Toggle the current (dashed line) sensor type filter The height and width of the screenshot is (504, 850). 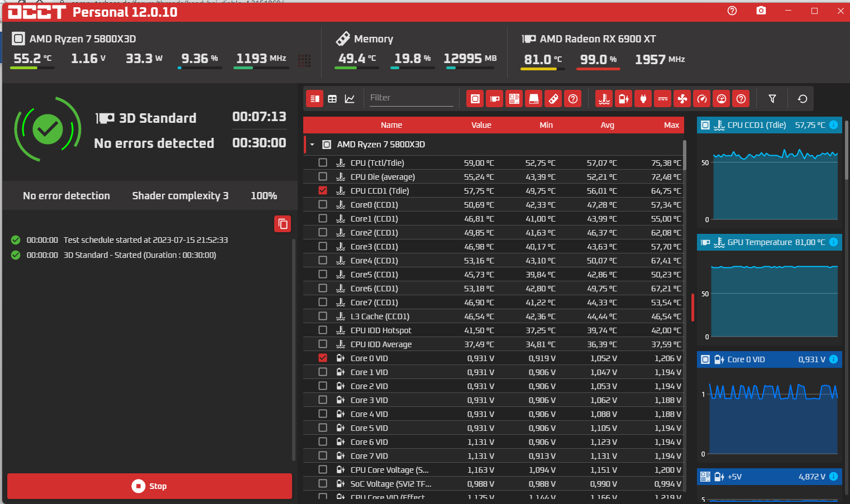click(x=663, y=99)
